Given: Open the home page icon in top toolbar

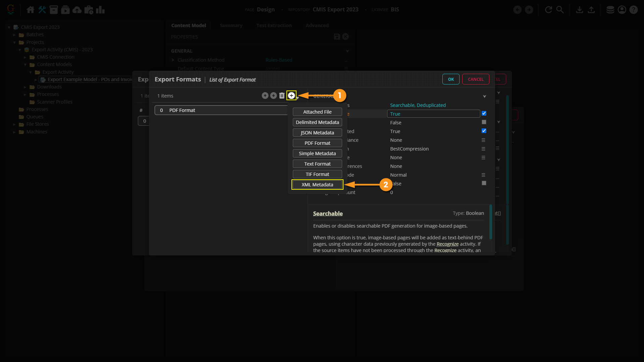Looking at the screenshot, I should click(x=31, y=10).
